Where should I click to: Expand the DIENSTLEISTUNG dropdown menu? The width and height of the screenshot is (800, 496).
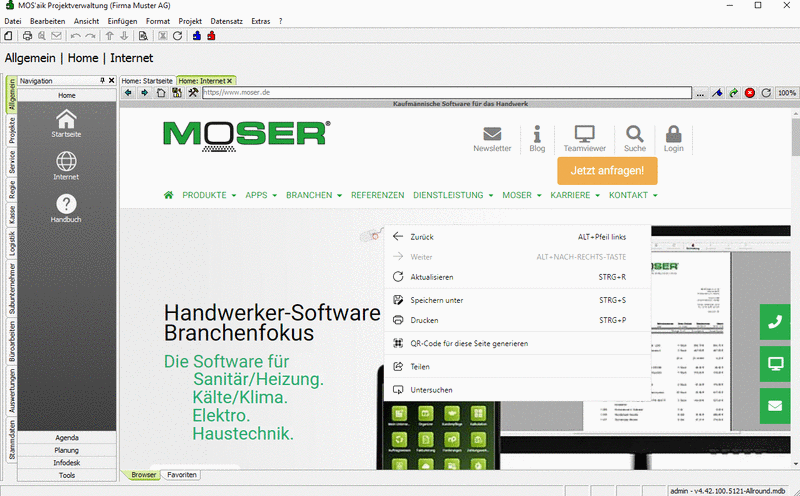(x=453, y=195)
